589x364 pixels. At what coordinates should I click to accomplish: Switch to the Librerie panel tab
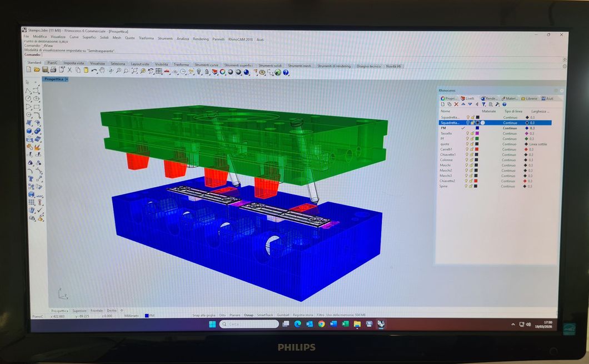point(530,98)
